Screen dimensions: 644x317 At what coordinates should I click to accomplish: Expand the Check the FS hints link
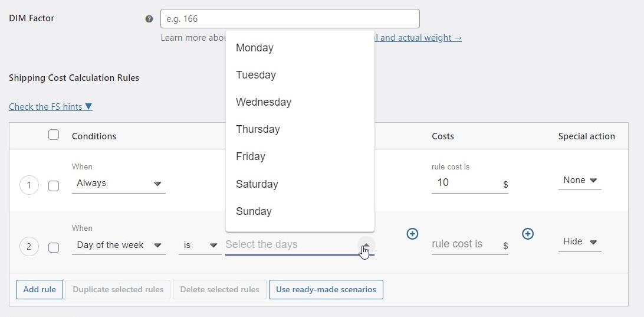click(51, 107)
